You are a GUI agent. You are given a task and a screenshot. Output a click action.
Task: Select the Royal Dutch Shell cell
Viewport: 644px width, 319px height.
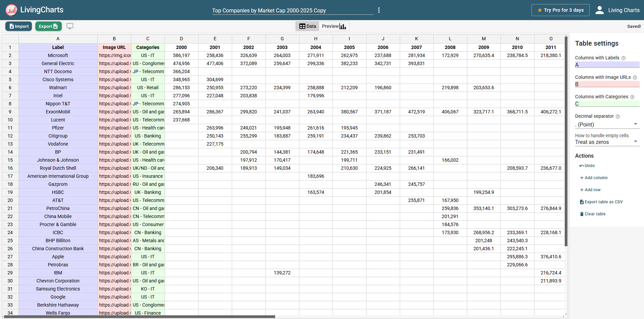click(x=58, y=168)
